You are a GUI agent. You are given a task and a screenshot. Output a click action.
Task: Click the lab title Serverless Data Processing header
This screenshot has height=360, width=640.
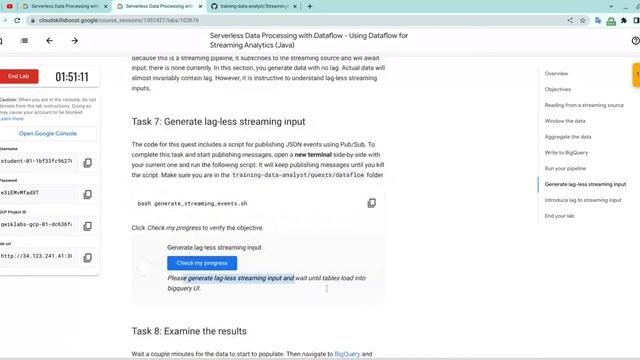click(x=309, y=40)
